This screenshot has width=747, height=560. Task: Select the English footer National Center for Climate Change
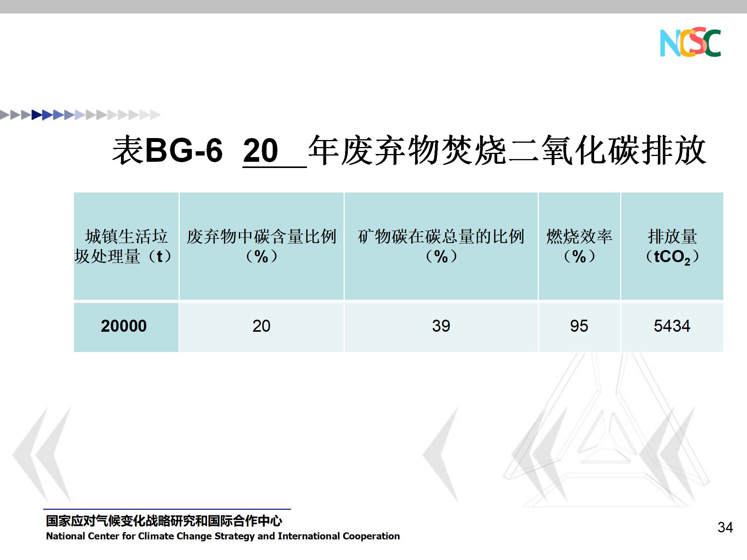(x=223, y=536)
